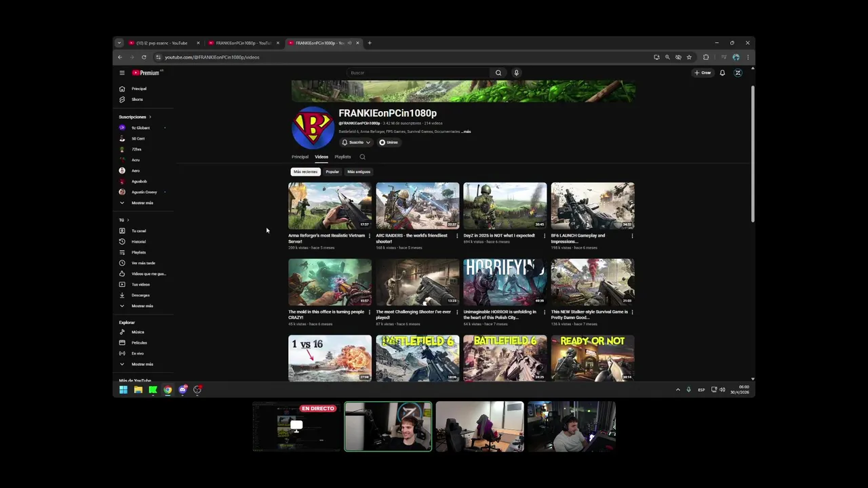Viewport: 868px width, 488px height.
Task: Show hidden system tray icons chevron
Action: point(677,390)
